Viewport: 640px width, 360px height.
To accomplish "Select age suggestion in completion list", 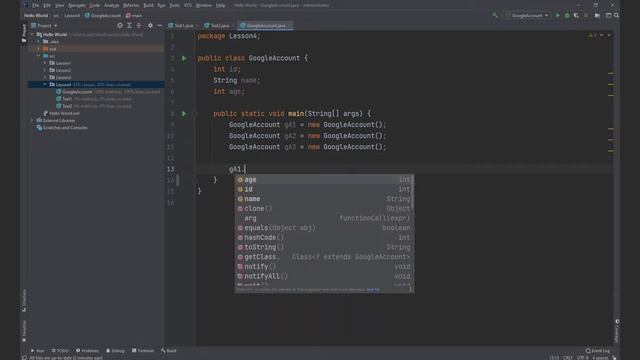I will (324, 180).
